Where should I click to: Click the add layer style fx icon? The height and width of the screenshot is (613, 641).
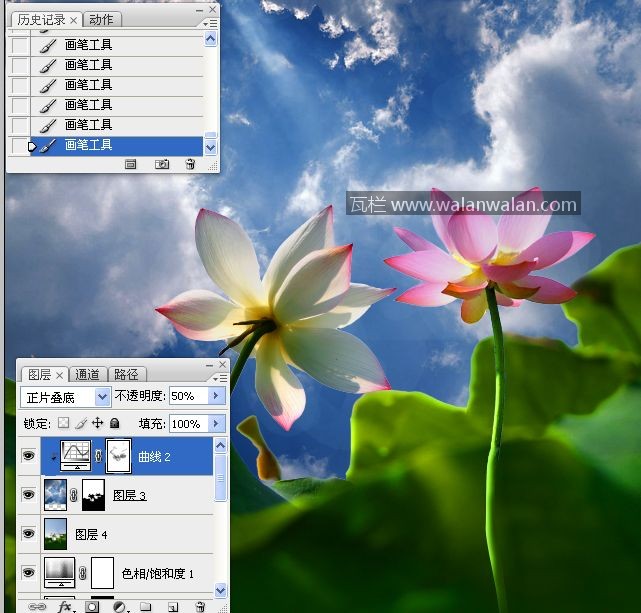66,606
